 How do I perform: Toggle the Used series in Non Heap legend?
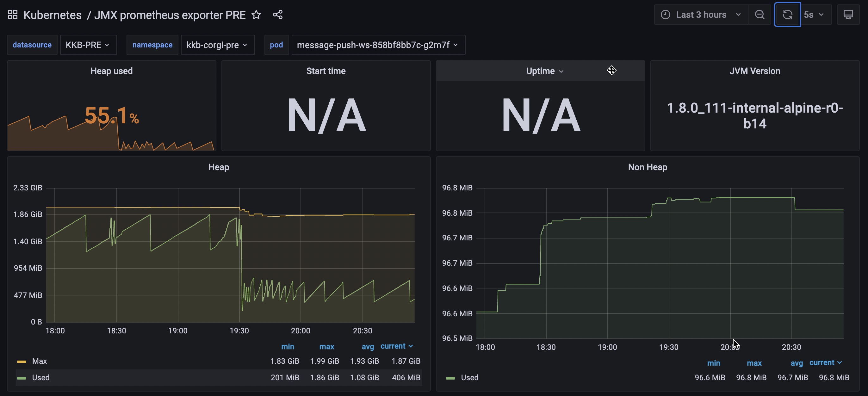click(470, 377)
